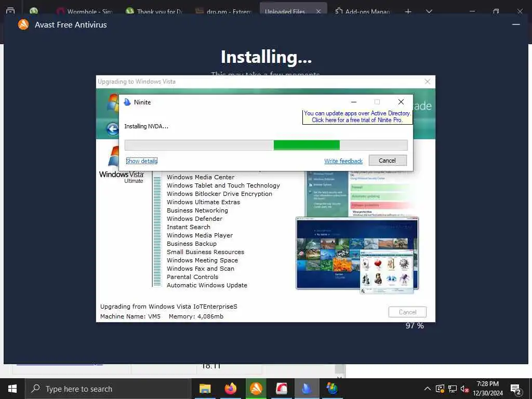The height and width of the screenshot is (399, 532).
Task: Close the Uploaded Files tab
Action: [x=318, y=11]
